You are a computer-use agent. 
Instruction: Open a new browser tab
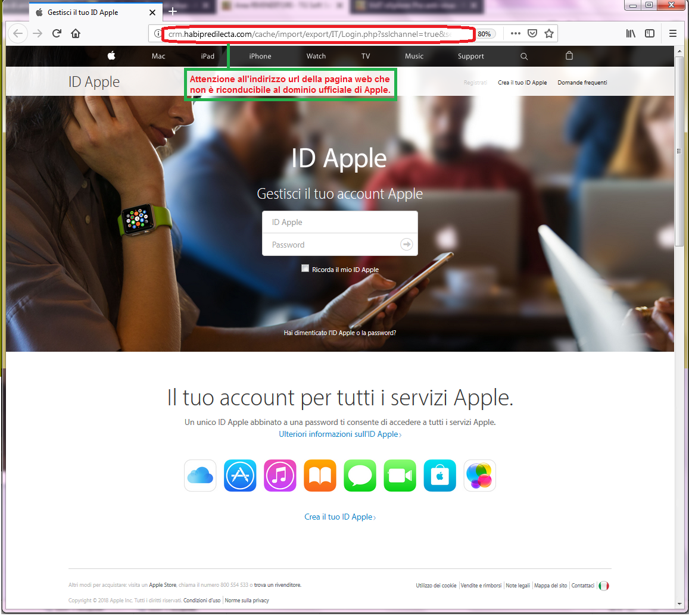(x=173, y=11)
